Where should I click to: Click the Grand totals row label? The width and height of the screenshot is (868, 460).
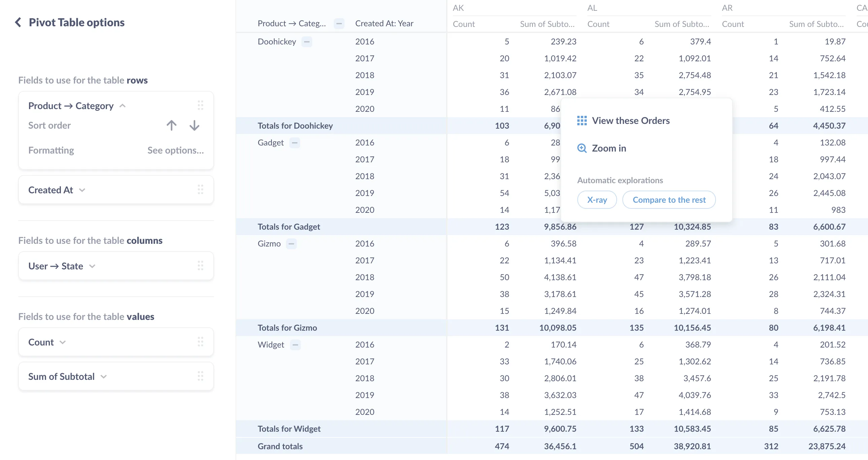pyautogui.click(x=280, y=446)
